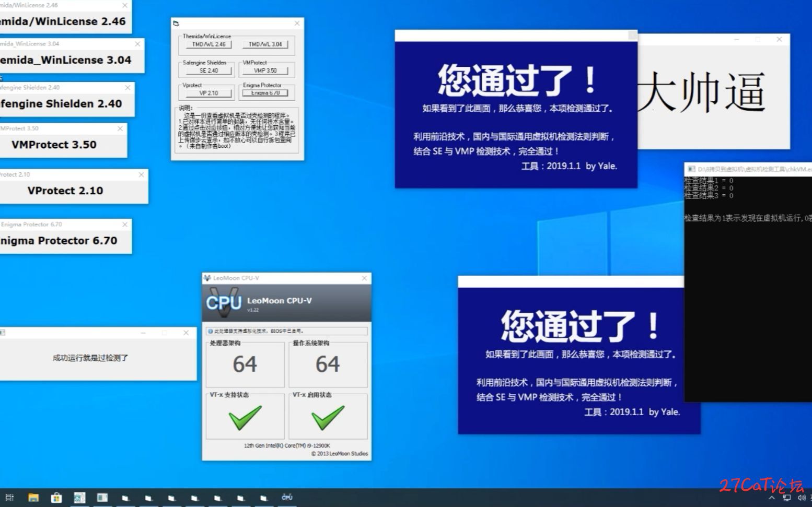Viewport: 812px width, 507px height.
Task: Click the LeoMoon CPU logo image
Action: point(224,302)
